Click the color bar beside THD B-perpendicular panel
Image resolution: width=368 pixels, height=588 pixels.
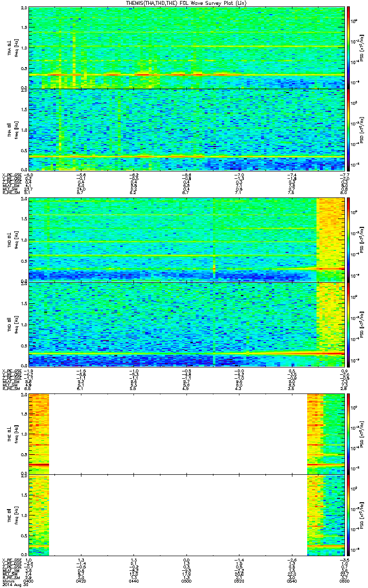[x=348, y=240]
